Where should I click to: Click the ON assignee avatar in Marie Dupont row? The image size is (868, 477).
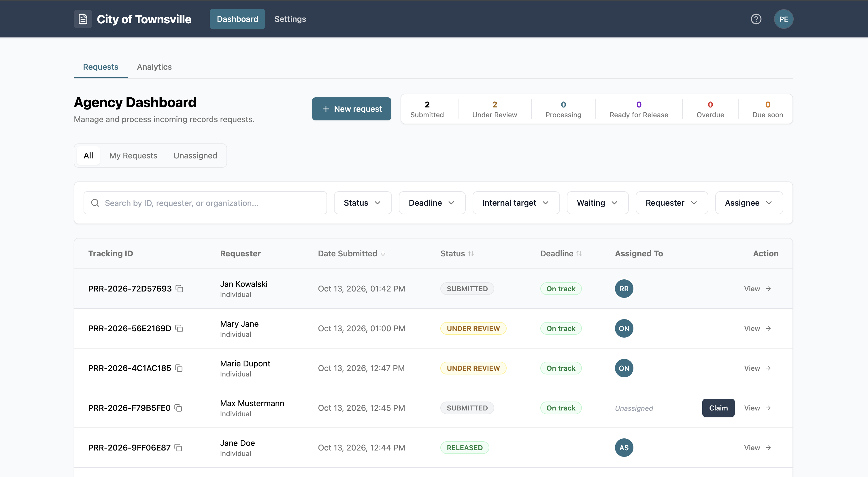point(624,368)
